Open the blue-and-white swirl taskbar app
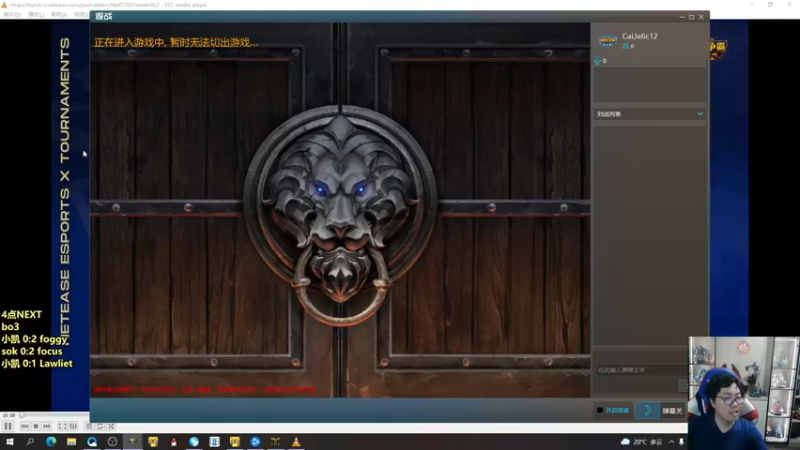Image resolution: width=800 pixels, height=450 pixels. pyautogui.click(x=92, y=442)
